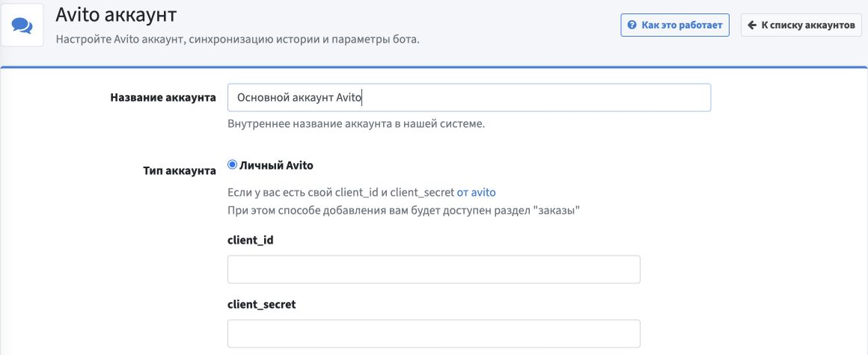Select the 'Личный Avito' radio button
Screen dimensions: 868x355
click(x=233, y=164)
